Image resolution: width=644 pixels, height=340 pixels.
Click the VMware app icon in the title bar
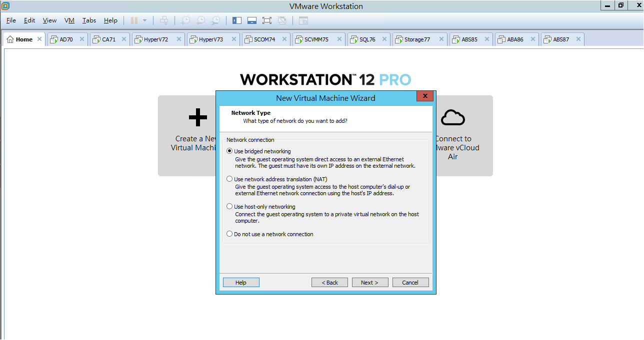coord(5,6)
